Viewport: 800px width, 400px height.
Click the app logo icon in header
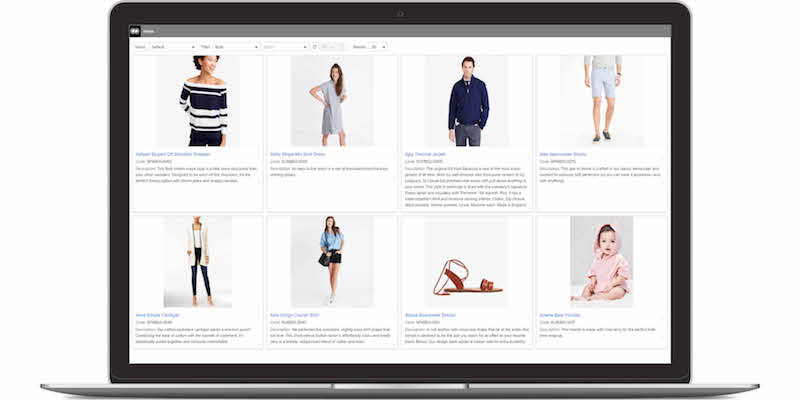pyautogui.click(x=135, y=31)
